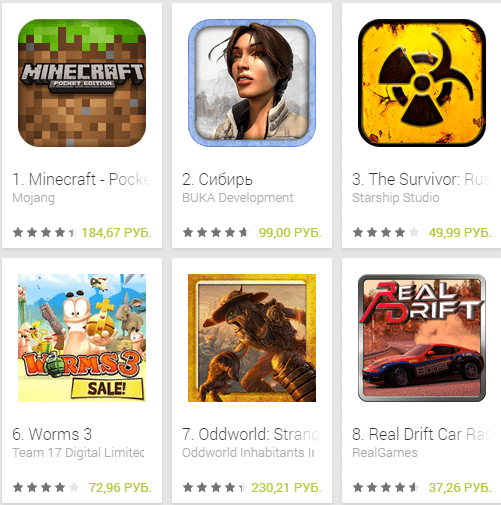Open the Minecraft Pocket Edition app icon
This screenshot has height=505, width=501.
click(82, 83)
